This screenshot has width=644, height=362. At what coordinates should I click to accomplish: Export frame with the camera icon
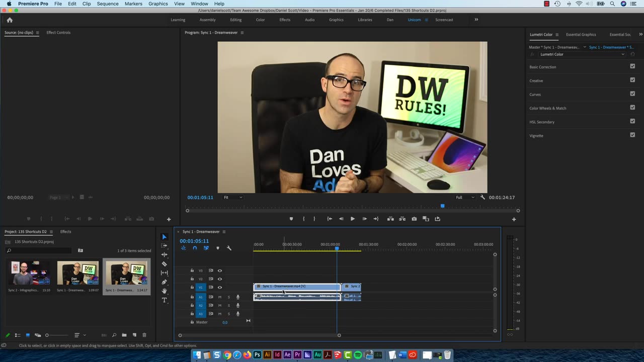tap(414, 219)
